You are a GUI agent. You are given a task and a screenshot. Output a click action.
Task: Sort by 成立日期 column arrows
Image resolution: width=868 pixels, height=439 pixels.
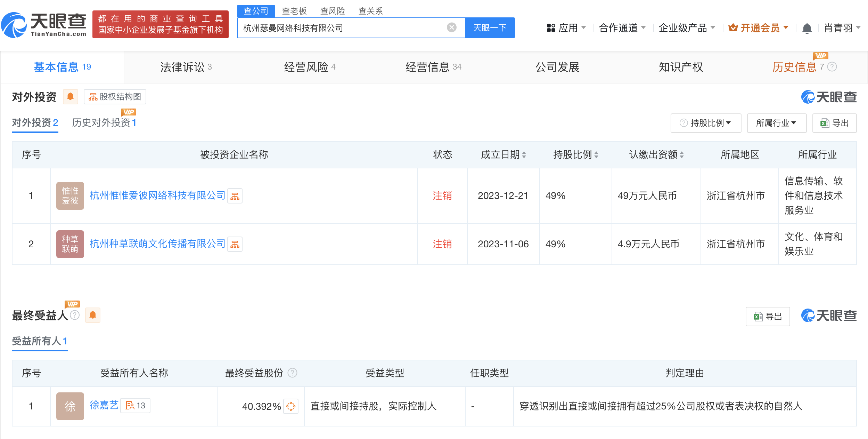click(524, 155)
